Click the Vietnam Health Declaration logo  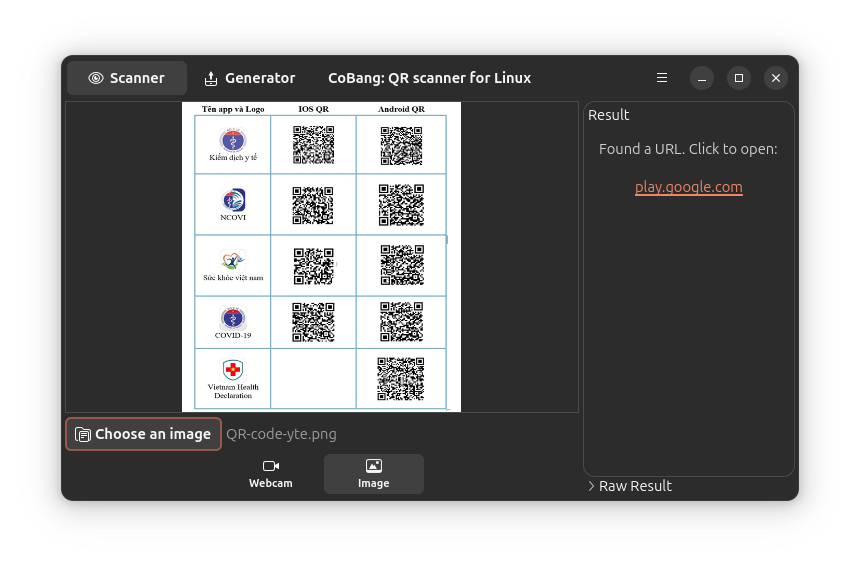(x=233, y=370)
